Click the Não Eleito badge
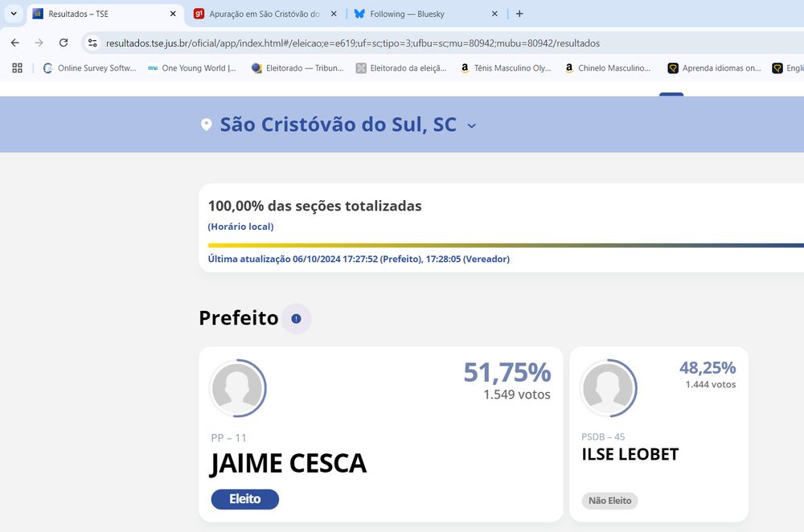Screen dimensions: 804x532 609,501
